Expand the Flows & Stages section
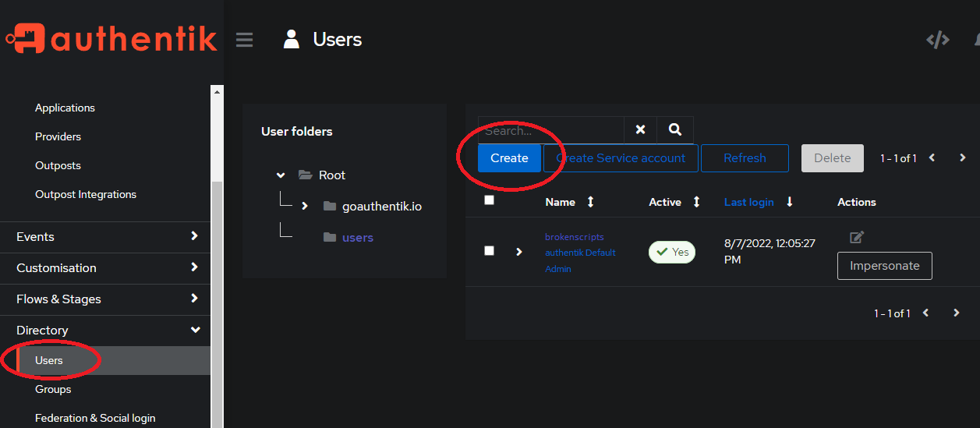 click(105, 299)
